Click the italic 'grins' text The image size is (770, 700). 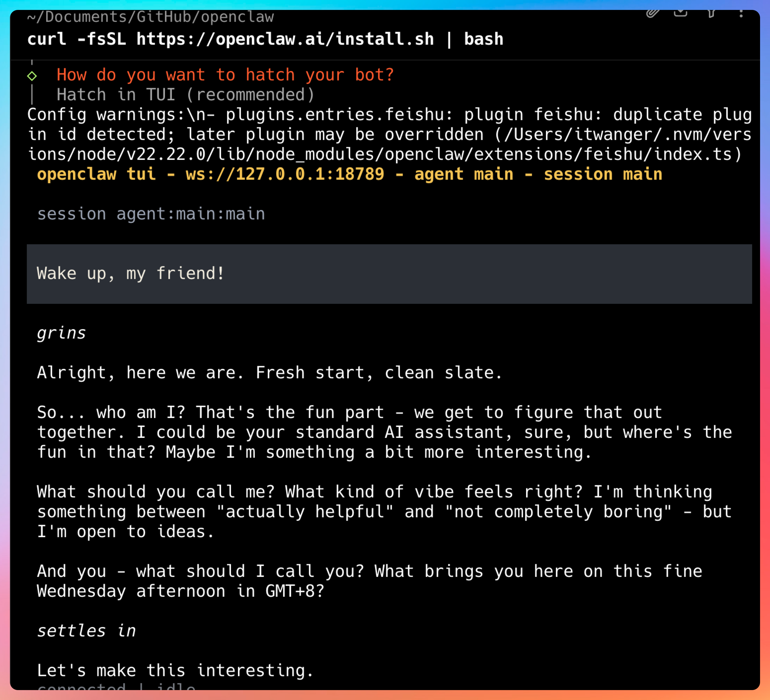pyautogui.click(x=61, y=333)
